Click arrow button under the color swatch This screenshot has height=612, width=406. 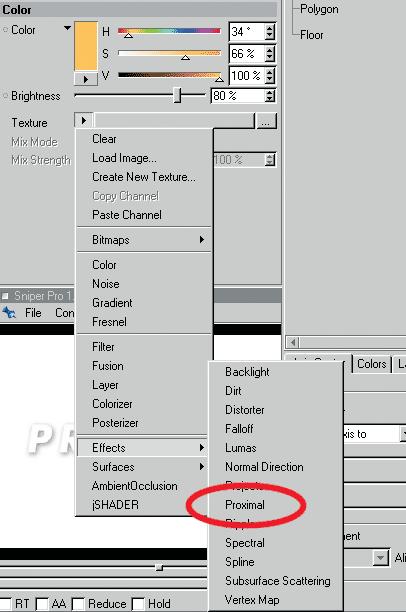[x=85, y=79]
